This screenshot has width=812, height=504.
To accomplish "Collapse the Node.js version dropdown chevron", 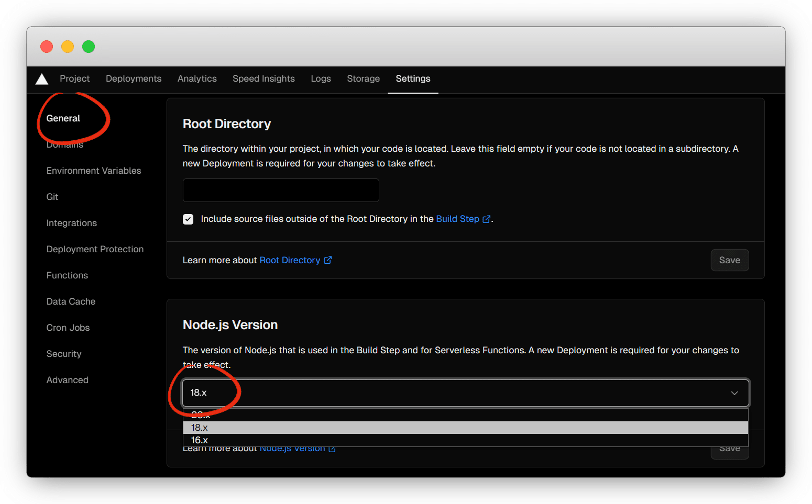I will pos(734,393).
